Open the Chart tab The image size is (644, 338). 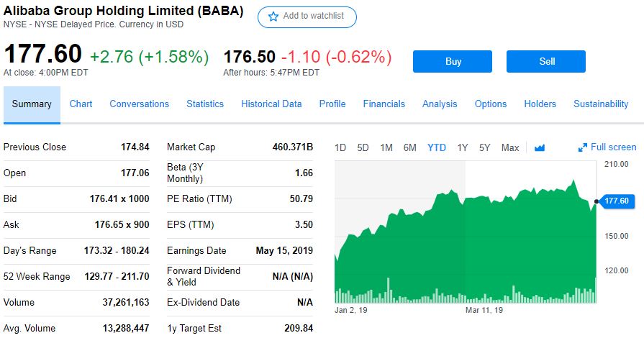tap(81, 104)
